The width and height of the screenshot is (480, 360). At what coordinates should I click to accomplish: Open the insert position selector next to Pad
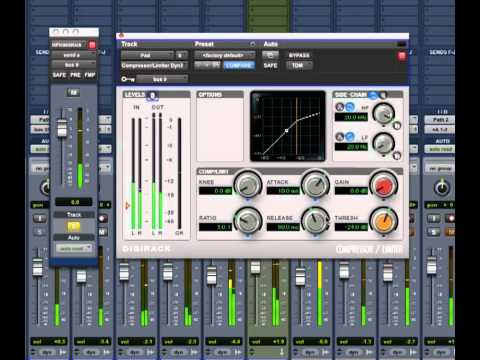click(x=181, y=55)
